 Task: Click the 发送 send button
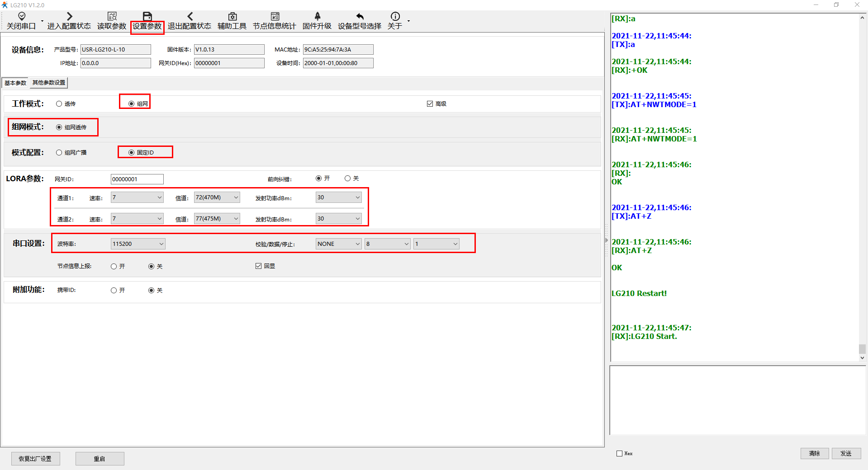pyautogui.click(x=846, y=453)
